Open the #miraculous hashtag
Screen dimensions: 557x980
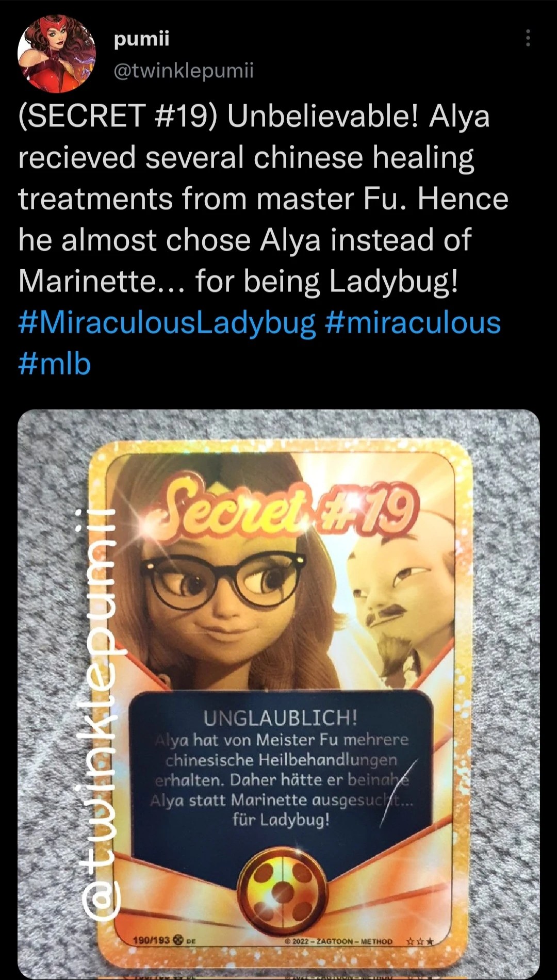pyautogui.click(x=413, y=323)
